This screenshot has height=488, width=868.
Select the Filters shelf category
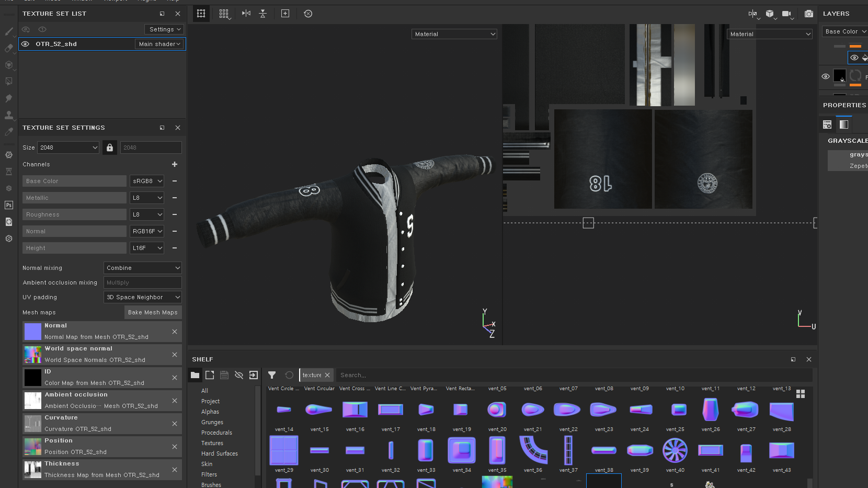209,474
